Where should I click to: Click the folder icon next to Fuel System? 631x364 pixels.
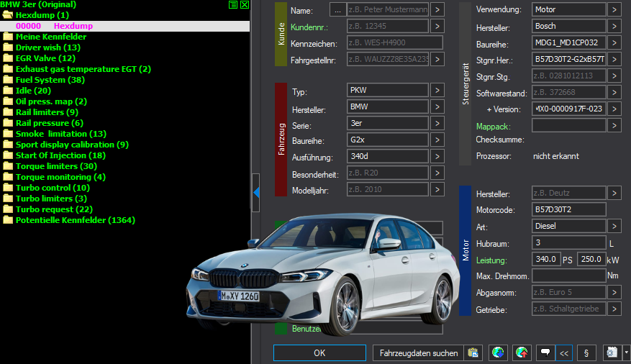8,80
